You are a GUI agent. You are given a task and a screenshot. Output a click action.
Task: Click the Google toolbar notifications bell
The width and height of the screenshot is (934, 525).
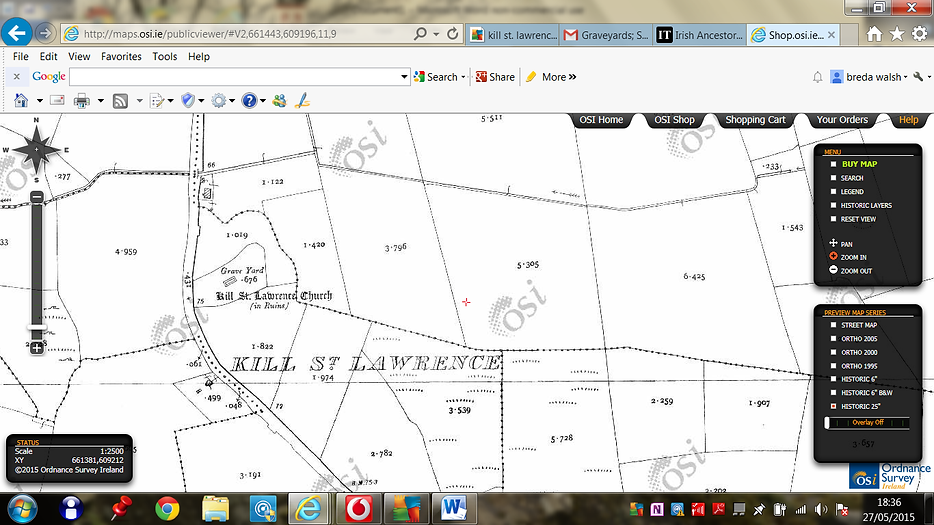(x=818, y=77)
